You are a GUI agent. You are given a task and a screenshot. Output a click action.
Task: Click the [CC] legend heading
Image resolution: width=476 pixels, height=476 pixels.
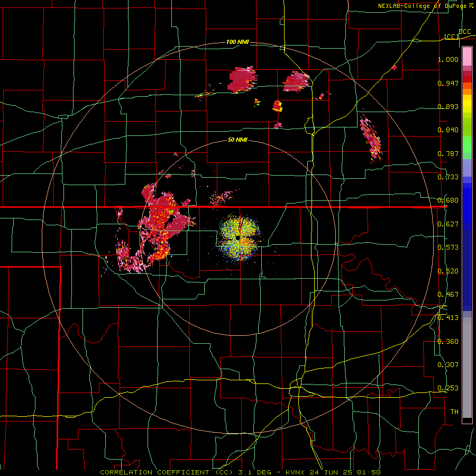click(x=451, y=36)
